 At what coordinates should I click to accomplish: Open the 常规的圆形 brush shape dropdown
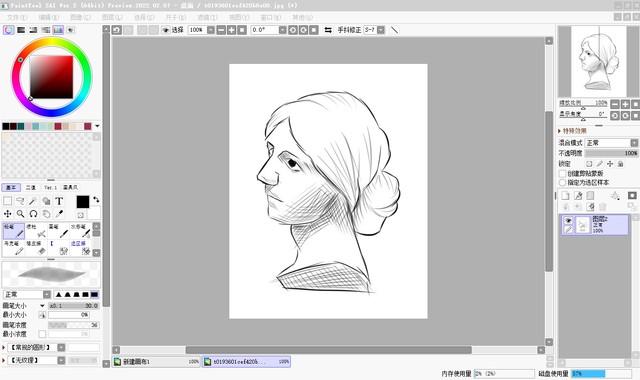point(61,347)
